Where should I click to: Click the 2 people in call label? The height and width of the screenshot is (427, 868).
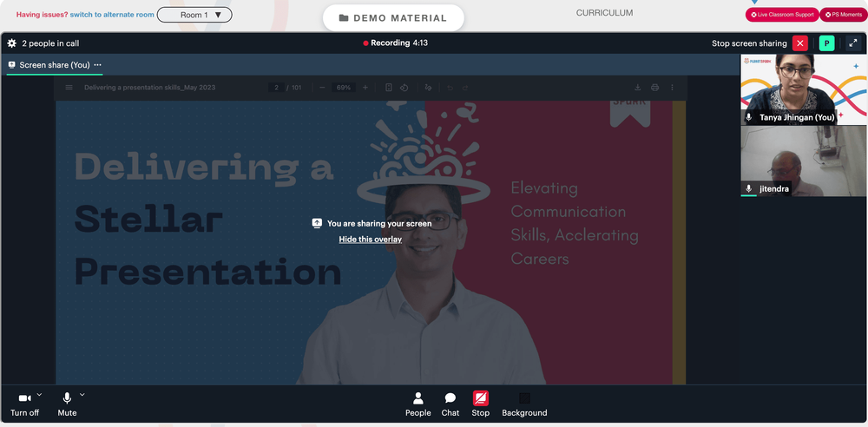tap(50, 43)
